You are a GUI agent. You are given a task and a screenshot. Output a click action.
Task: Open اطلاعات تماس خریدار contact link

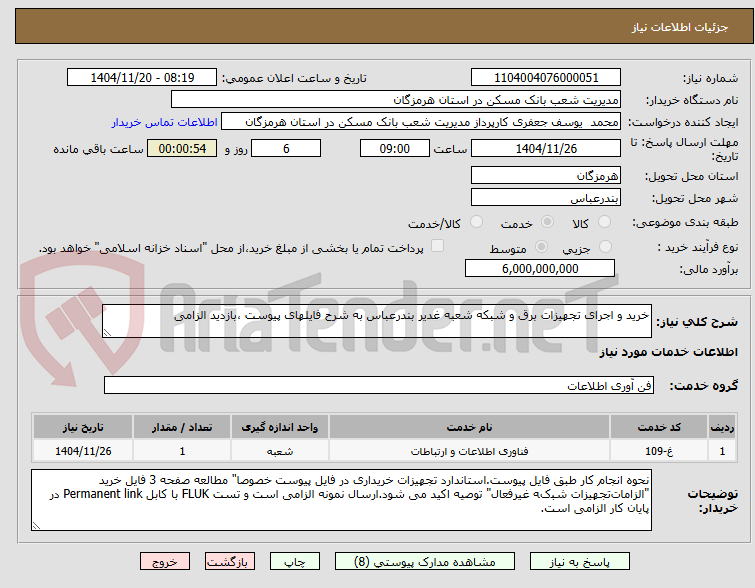tap(165, 122)
